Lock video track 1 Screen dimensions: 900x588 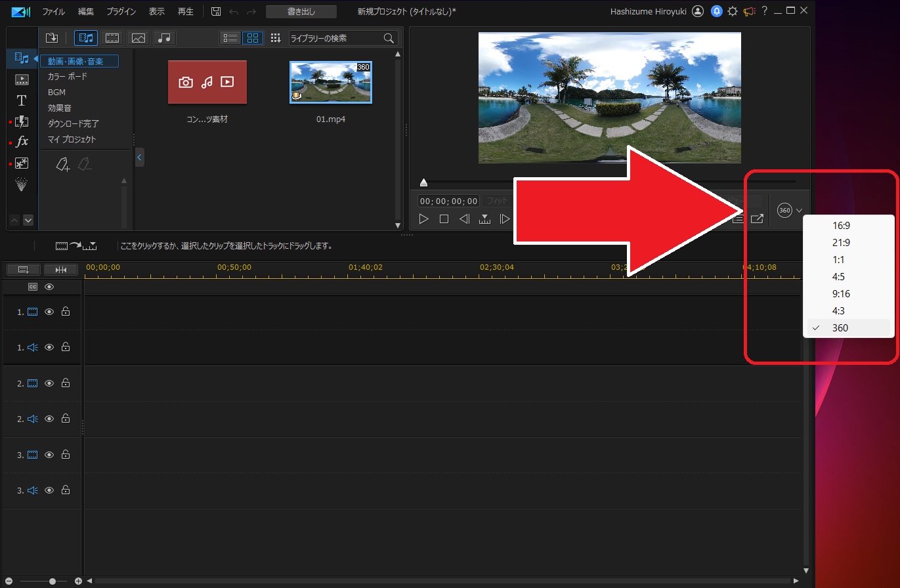tap(66, 312)
